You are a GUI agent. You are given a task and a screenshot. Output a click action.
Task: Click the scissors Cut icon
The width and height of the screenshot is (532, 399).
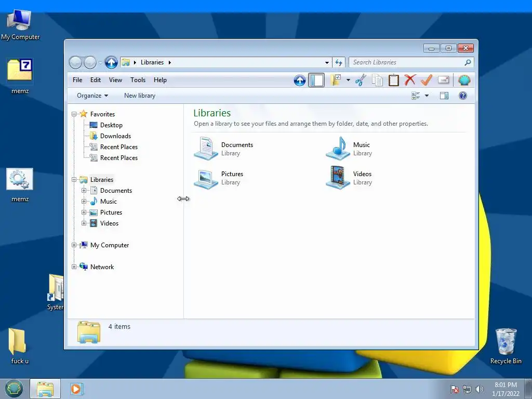[x=361, y=81]
